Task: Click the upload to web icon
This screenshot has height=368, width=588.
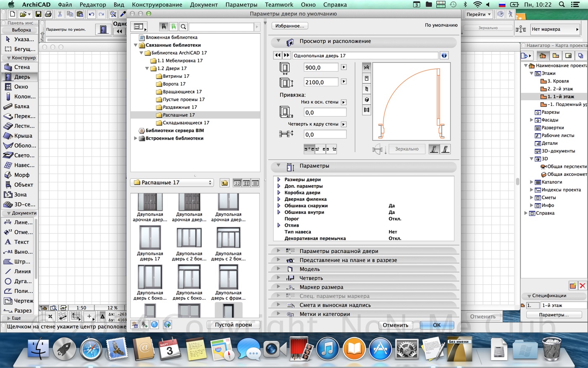Action: click(168, 324)
